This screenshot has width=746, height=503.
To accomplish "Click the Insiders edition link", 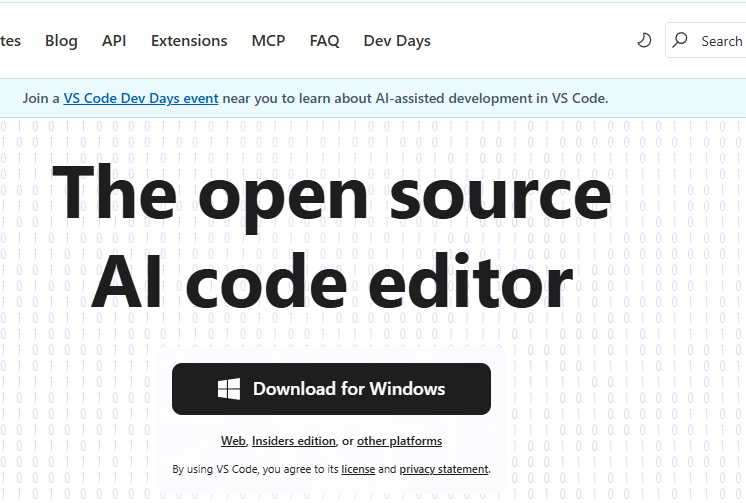I will click(x=294, y=441).
